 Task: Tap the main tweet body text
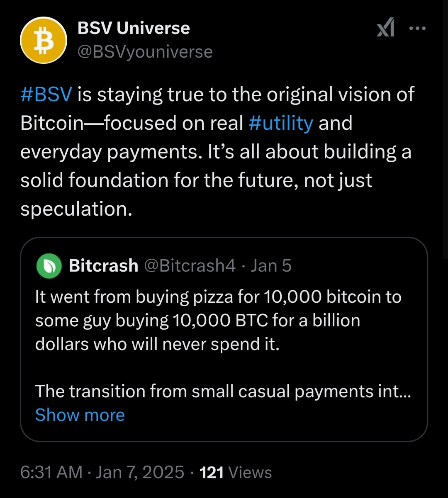tap(217, 152)
